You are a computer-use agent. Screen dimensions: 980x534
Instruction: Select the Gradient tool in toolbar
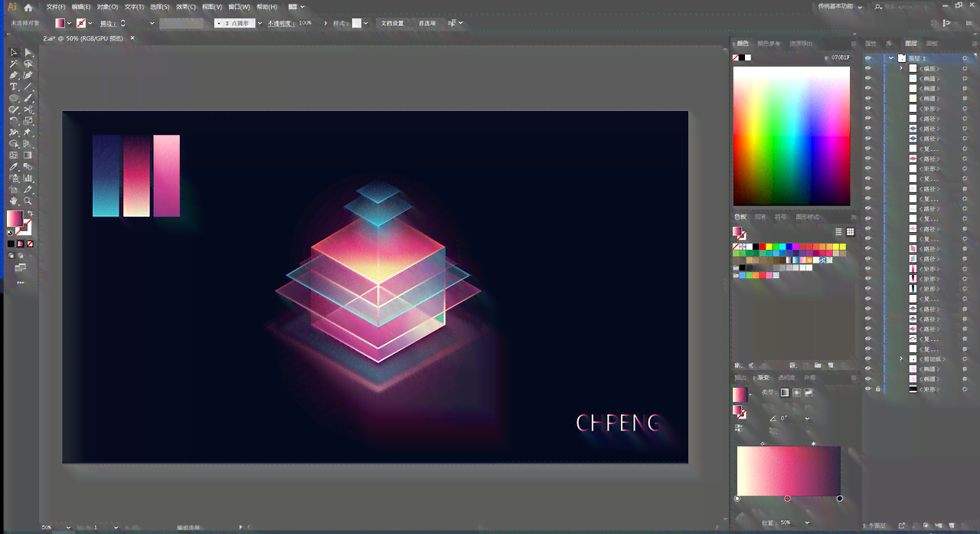[28, 156]
